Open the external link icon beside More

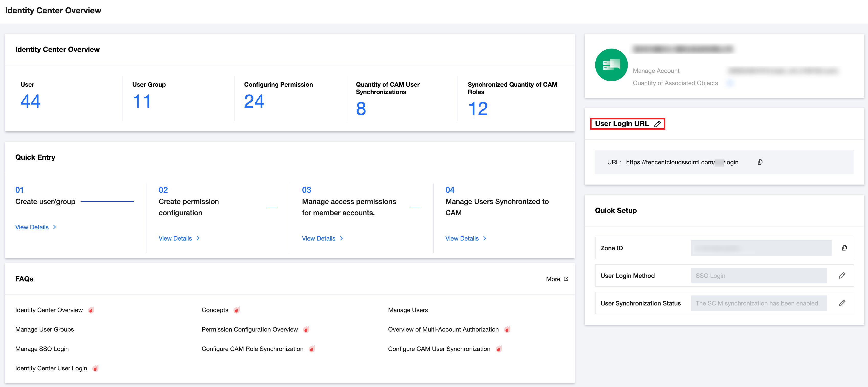coord(566,279)
